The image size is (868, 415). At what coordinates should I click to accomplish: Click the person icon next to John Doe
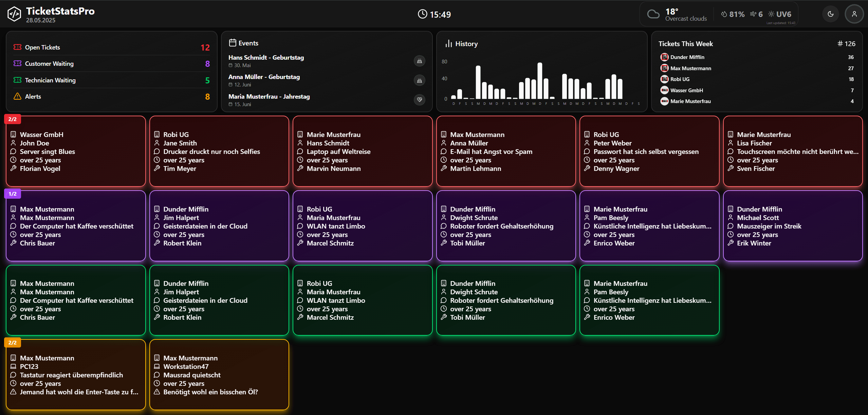click(13, 143)
